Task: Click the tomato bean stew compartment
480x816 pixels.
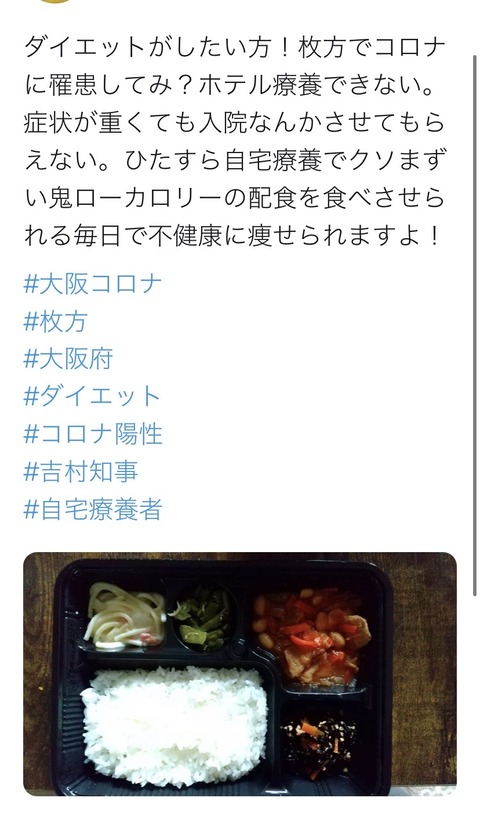Action: (312, 636)
